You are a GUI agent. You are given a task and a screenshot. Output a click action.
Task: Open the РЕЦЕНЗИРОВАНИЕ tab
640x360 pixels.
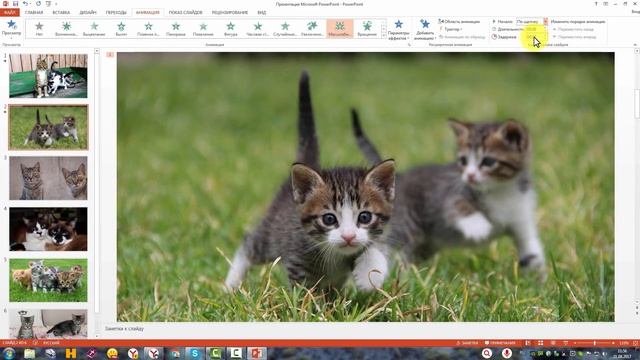click(230, 12)
